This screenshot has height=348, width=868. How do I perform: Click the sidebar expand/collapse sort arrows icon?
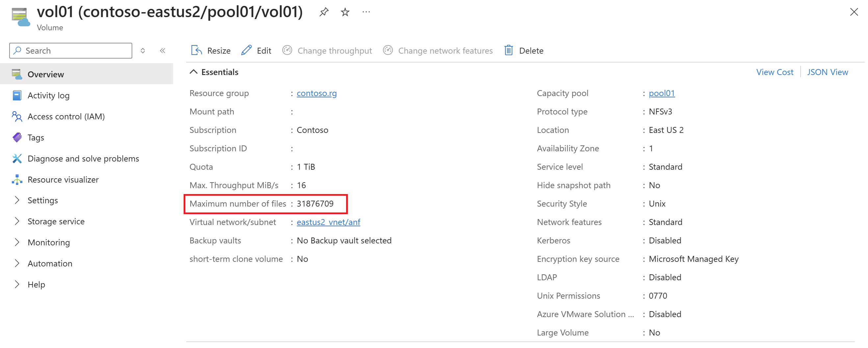tap(143, 51)
